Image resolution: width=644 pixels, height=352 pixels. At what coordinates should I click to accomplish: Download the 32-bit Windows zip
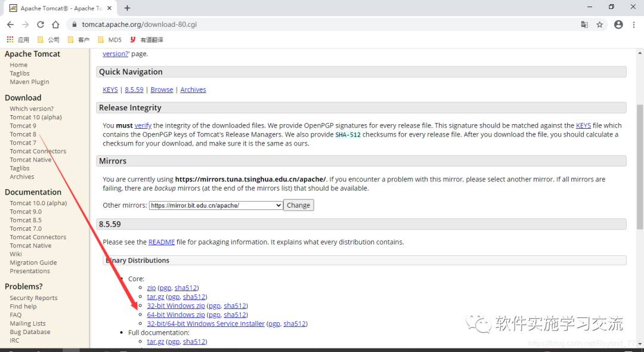[x=176, y=305]
